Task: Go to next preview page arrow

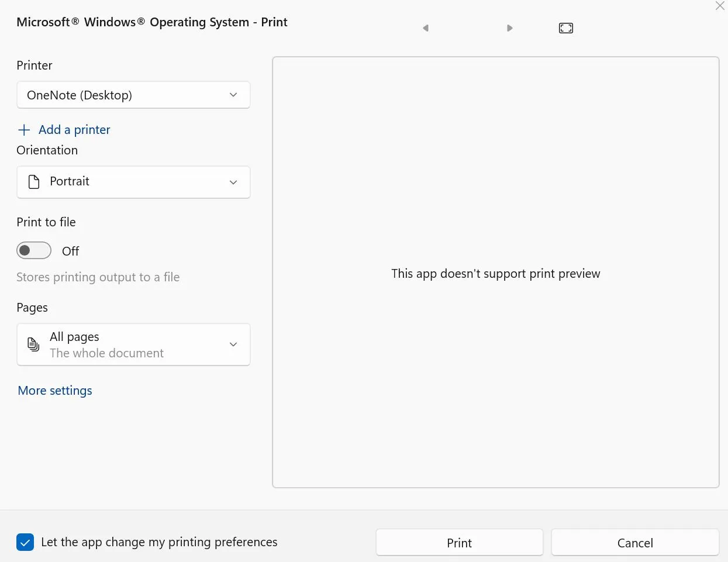Action: click(x=509, y=28)
